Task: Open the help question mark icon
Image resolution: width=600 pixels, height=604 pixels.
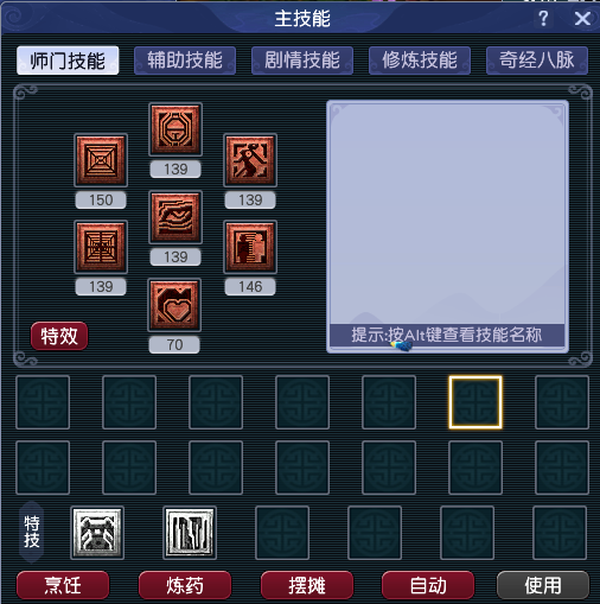Action: [543, 18]
